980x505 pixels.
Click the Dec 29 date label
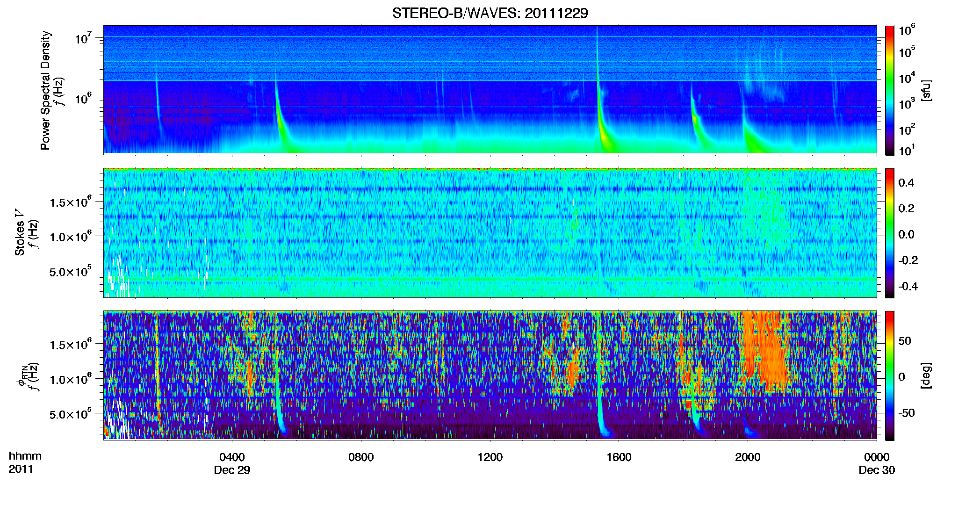click(232, 470)
